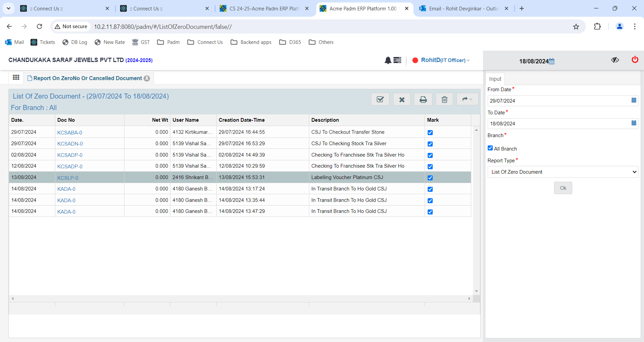
Task: Open the To Date calendar picker
Action: pos(634,123)
